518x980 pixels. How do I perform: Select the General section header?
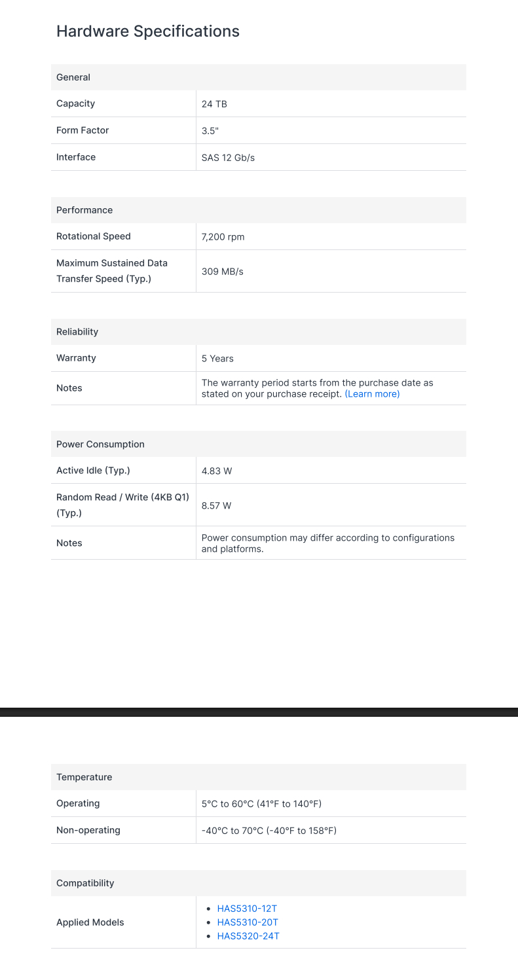point(259,77)
